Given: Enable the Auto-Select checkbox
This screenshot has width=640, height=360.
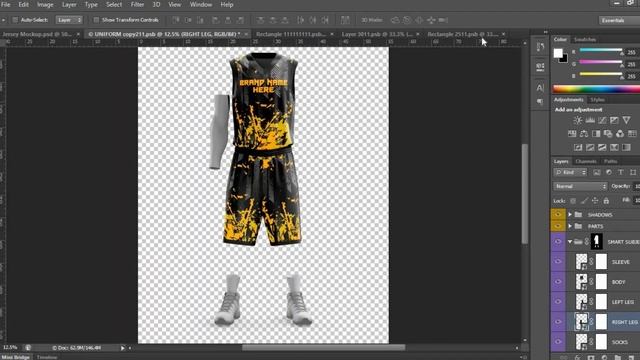Looking at the screenshot, I should [x=15, y=20].
